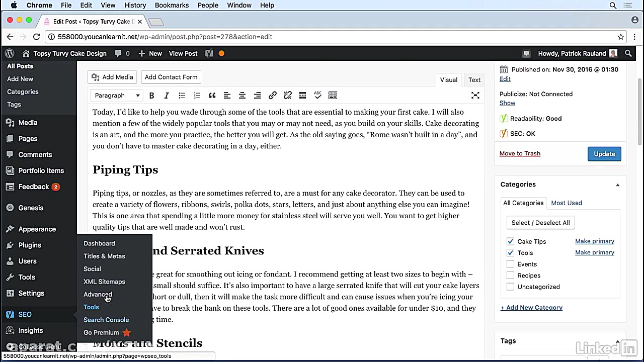The height and width of the screenshot is (362, 644).
Task: Open the SEO Search Console submenu item
Action: [106, 320]
